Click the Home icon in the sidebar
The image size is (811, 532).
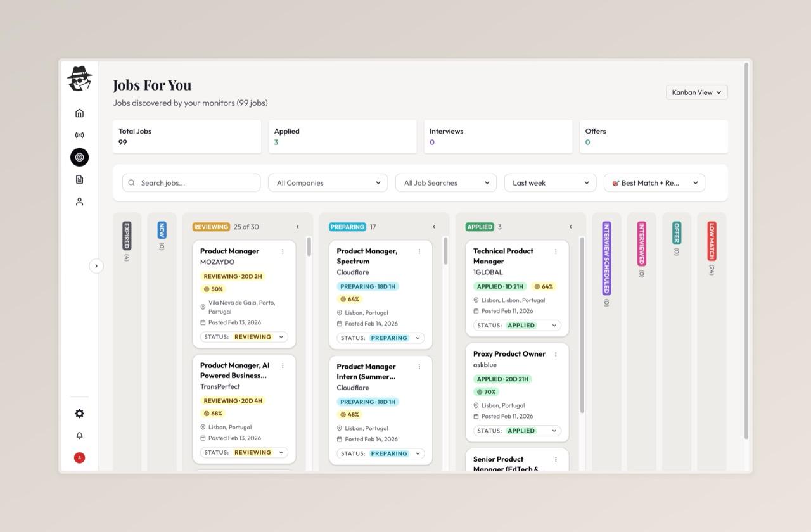(x=79, y=112)
